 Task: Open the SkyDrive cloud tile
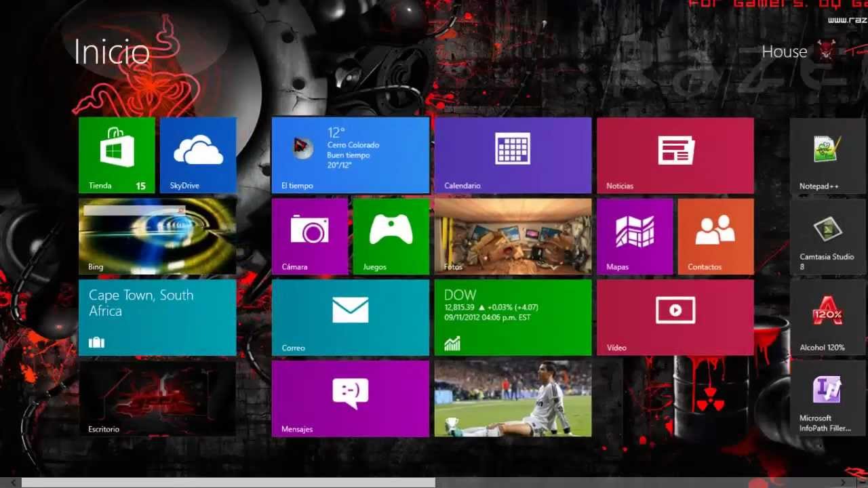coord(198,155)
